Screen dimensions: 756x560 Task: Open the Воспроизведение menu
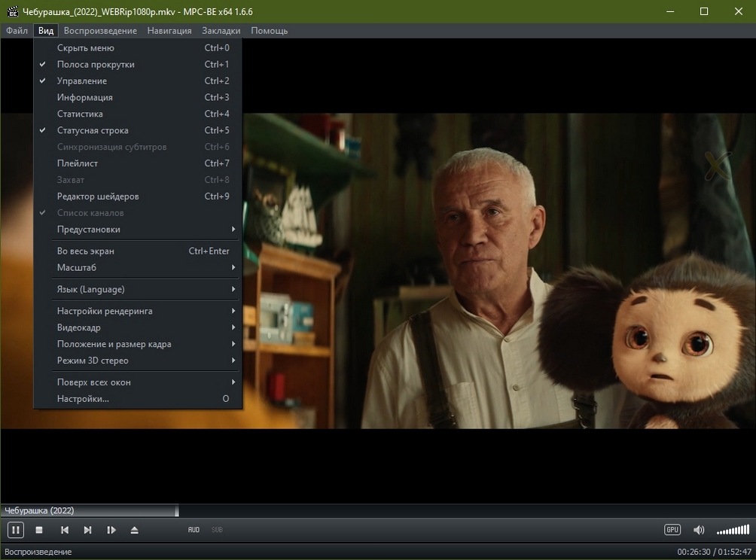100,31
